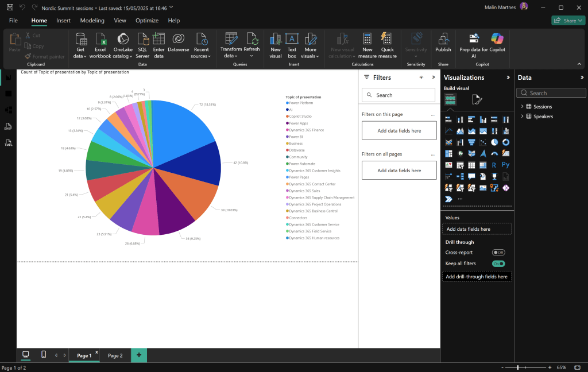The image size is (588, 372).
Task: Toggle the Filters pane eye icon
Action: pyautogui.click(x=421, y=77)
